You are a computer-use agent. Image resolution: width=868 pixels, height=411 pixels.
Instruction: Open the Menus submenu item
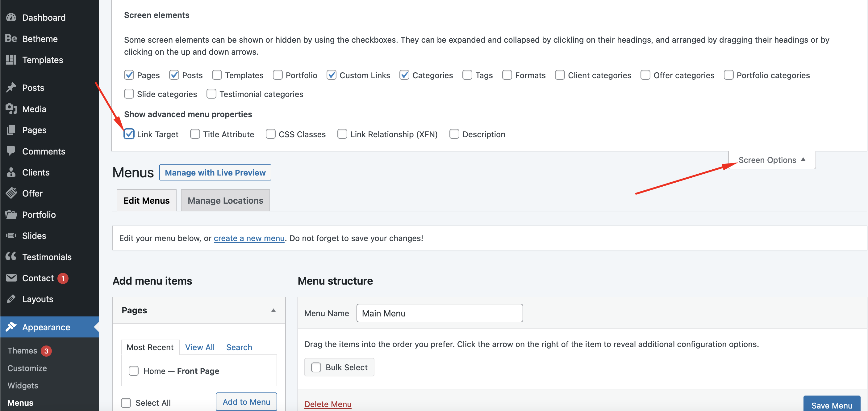tap(21, 403)
